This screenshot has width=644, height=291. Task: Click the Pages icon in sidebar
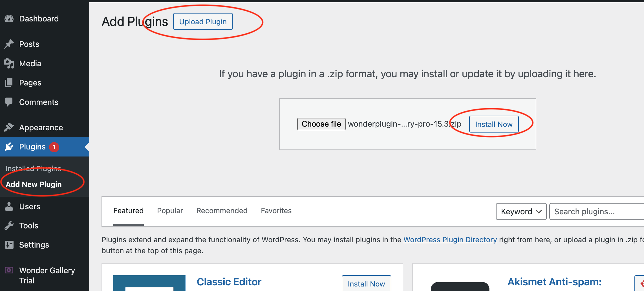tap(9, 83)
